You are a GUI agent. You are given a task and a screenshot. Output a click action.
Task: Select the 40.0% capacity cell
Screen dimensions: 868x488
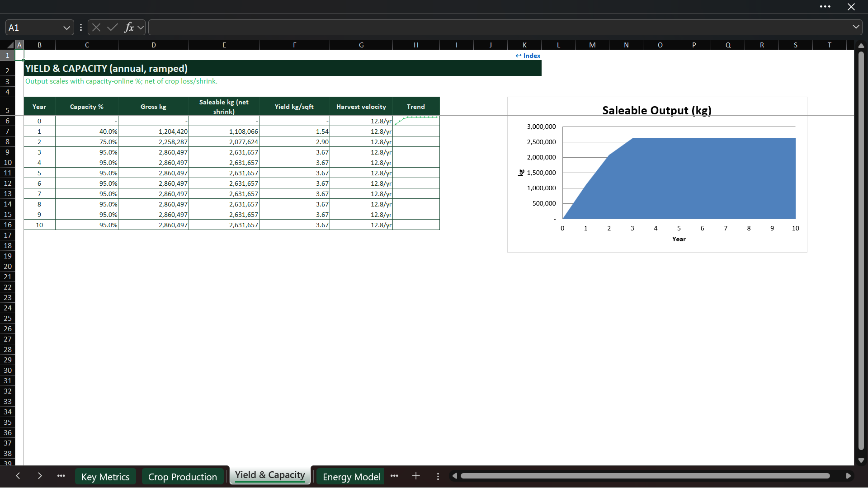coord(87,131)
